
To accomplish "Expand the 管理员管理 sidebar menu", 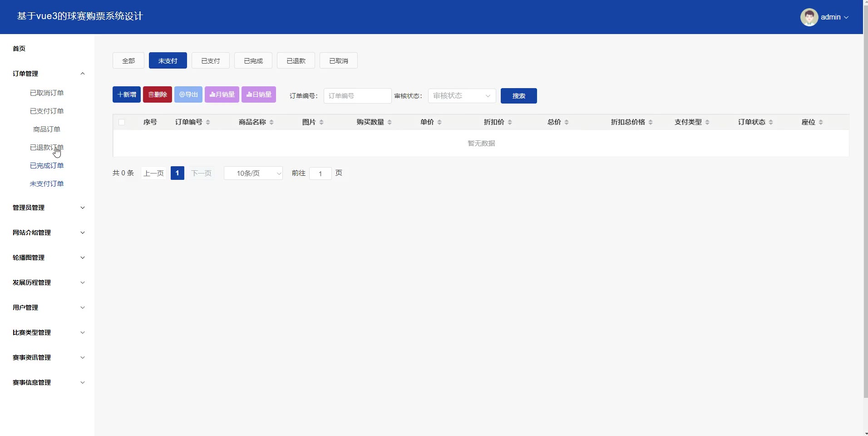I will [48, 208].
